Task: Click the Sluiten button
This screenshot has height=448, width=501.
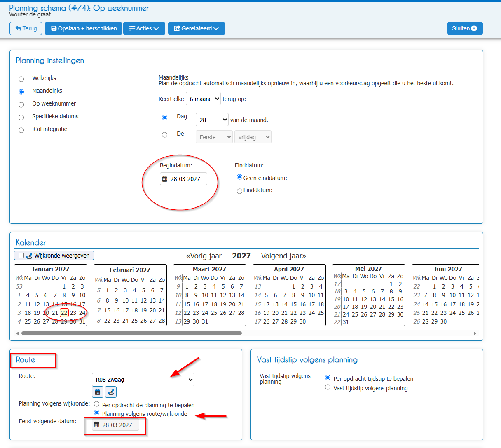Action: (x=465, y=28)
